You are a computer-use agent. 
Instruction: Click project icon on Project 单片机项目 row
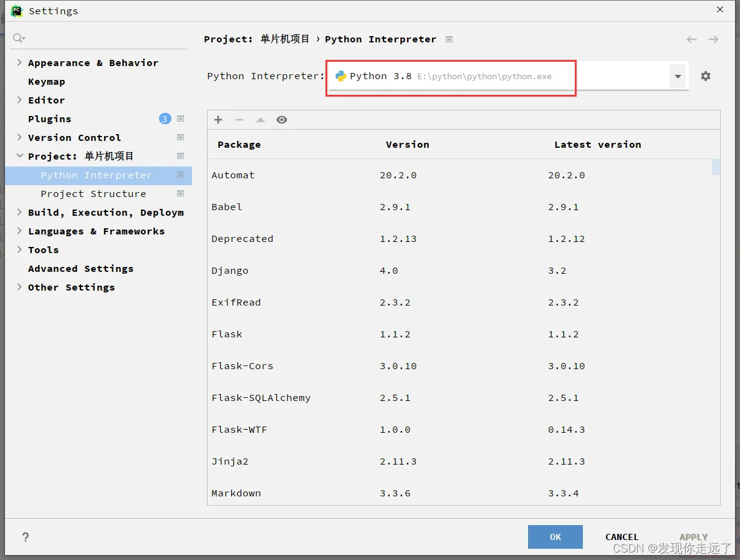[x=180, y=156]
